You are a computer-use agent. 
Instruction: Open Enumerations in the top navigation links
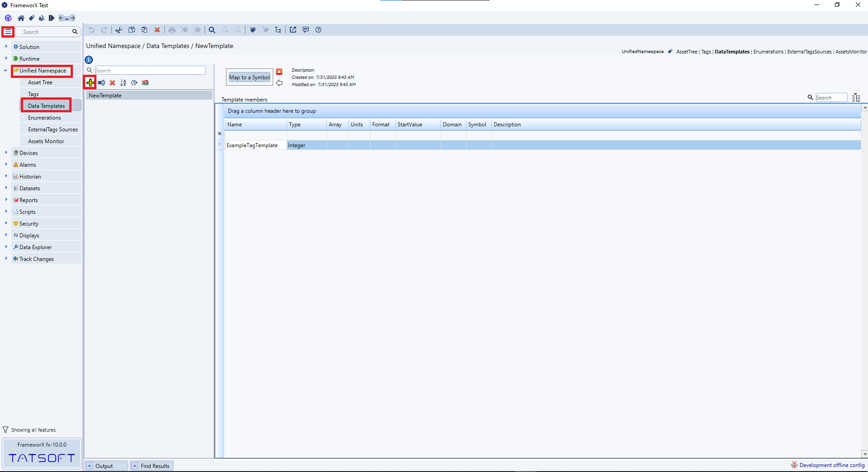(768, 52)
